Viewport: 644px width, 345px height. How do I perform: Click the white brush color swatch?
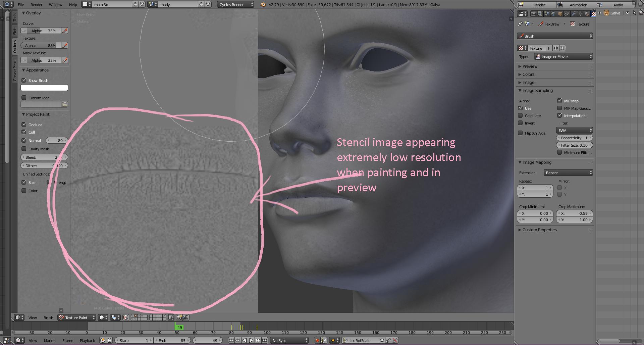[x=44, y=88]
